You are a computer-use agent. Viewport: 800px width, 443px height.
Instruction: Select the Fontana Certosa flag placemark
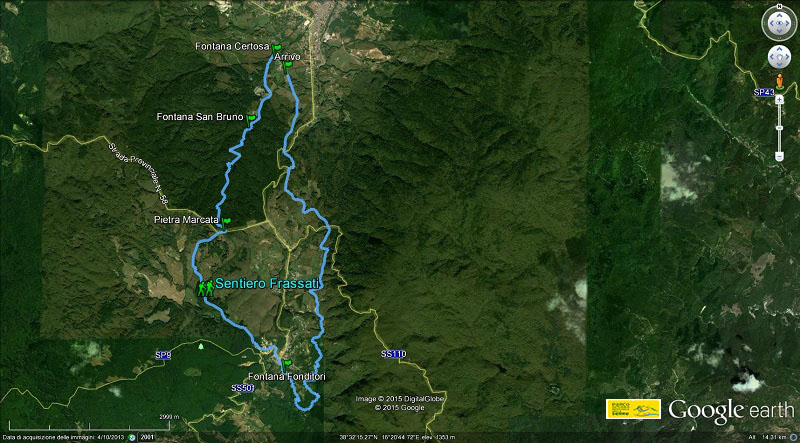pyautogui.click(x=277, y=47)
